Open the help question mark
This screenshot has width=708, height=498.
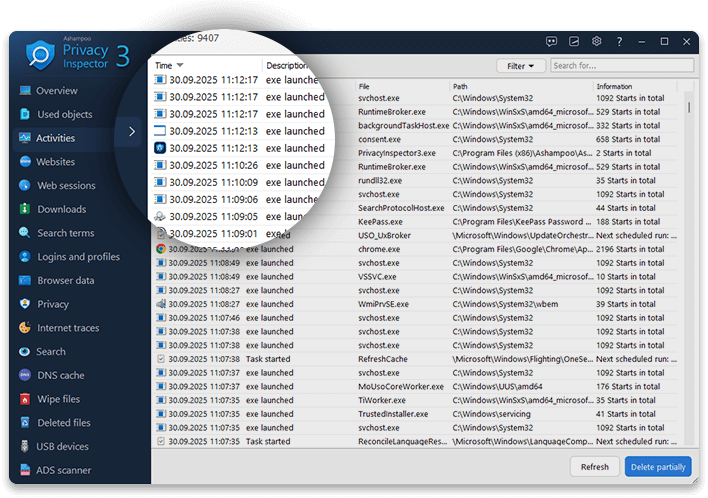(620, 41)
